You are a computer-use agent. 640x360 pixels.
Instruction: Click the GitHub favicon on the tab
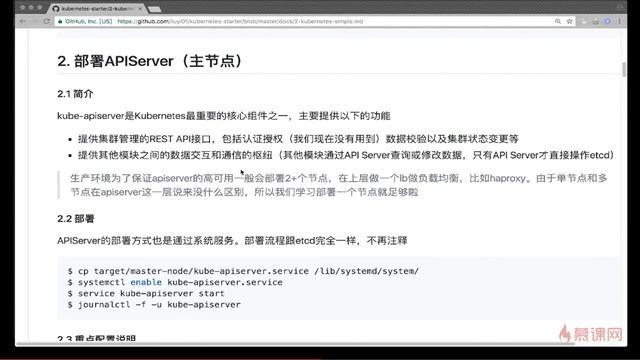56,9
